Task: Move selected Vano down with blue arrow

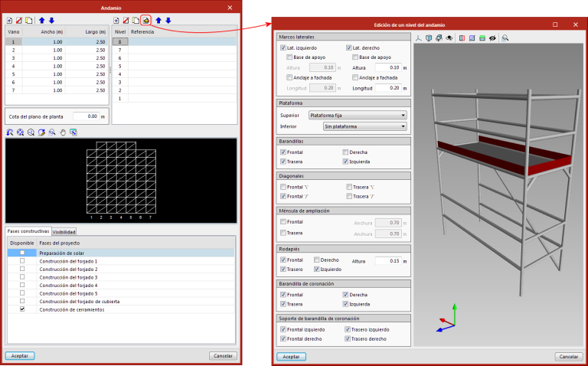Action: pyautogui.click(x=51, y=20)
